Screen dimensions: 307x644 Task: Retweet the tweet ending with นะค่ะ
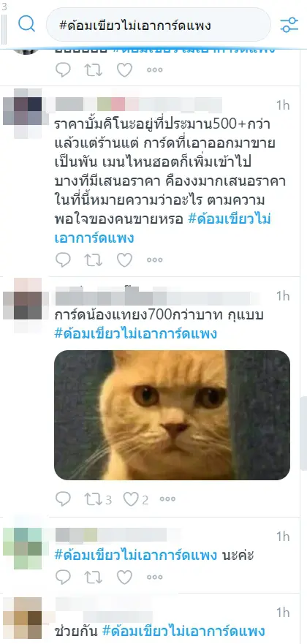(93, 577)
